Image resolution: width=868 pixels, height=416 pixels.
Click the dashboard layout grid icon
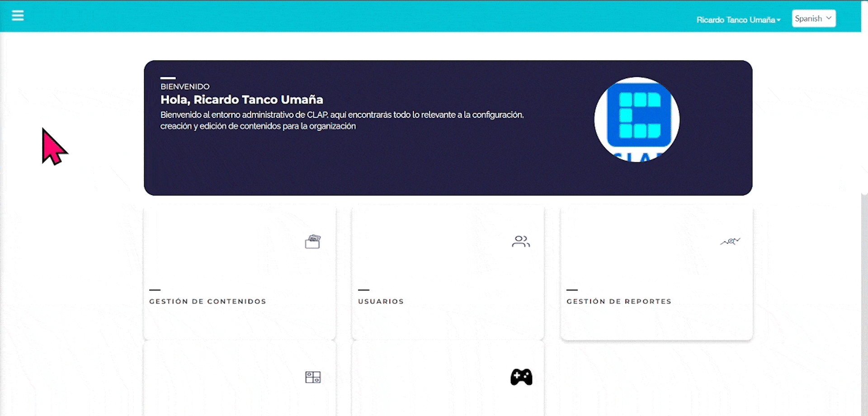(x=313, y=377)
